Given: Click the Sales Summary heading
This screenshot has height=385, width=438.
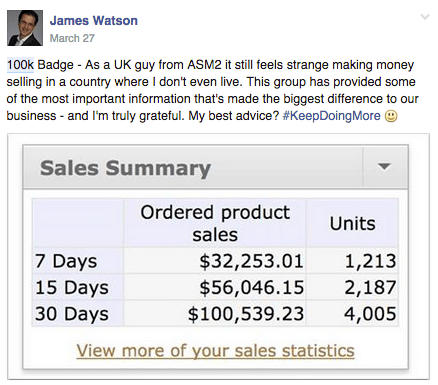Looking at the screenshot, I should tap(125, 168).
